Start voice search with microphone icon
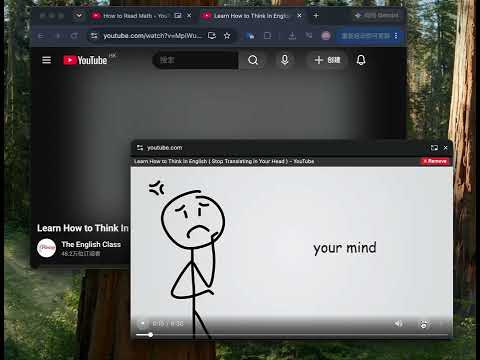 point(285,60)
